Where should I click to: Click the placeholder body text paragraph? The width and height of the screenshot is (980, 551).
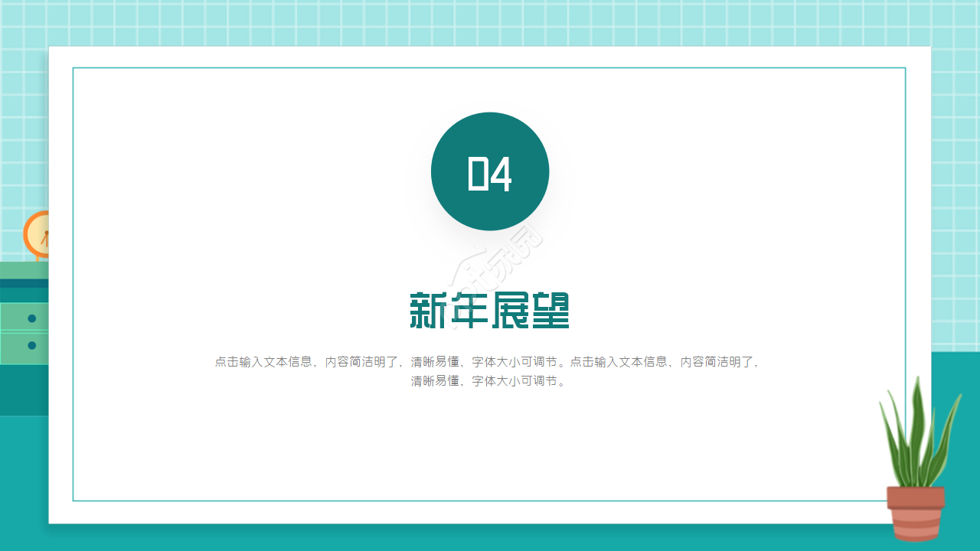tap(490, 371)
